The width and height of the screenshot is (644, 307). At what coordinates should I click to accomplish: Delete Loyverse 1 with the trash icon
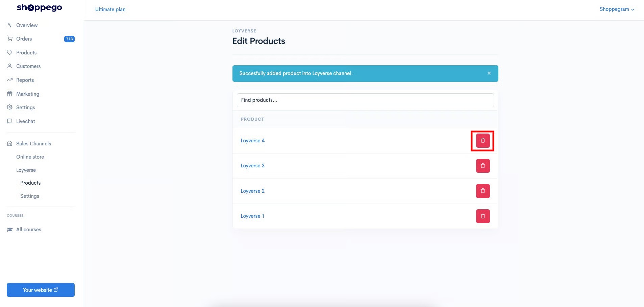coord(482,216)
